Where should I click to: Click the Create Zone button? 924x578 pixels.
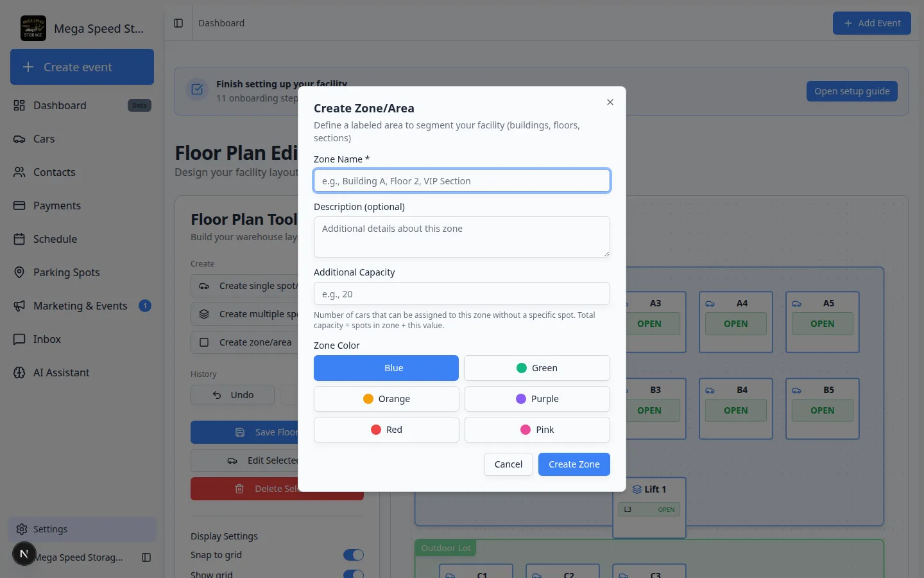(574, 464)
